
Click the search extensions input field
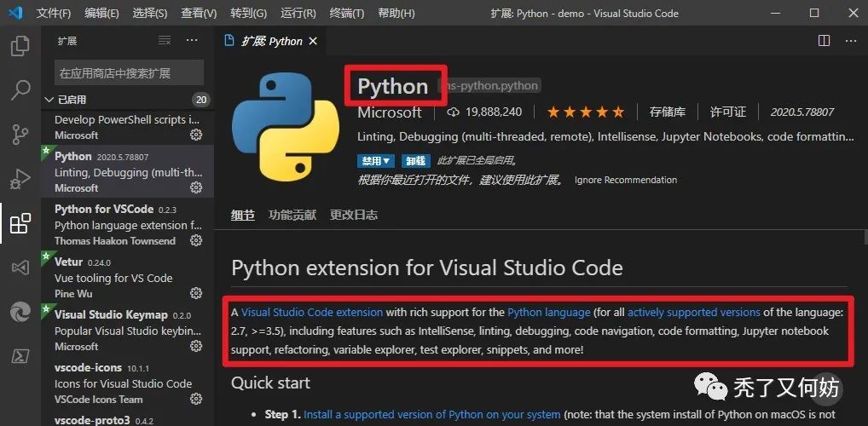coord(129,73)
